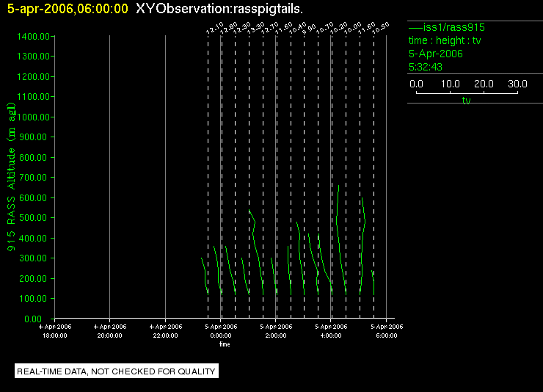Click the '700.00' y-axis tick label
The width and height of the screenshot is (543, 392).
33,178
